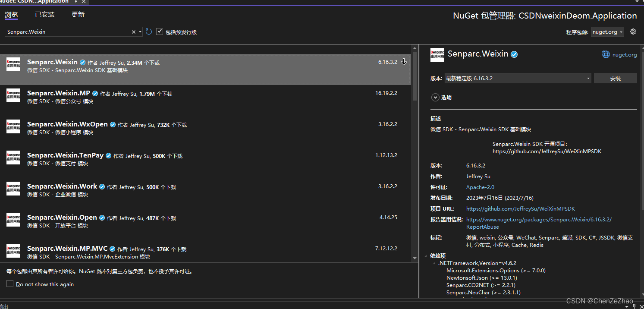Switch to the 已安装 tab
Viewport: 644px width, 309px height.
(45, 15)
